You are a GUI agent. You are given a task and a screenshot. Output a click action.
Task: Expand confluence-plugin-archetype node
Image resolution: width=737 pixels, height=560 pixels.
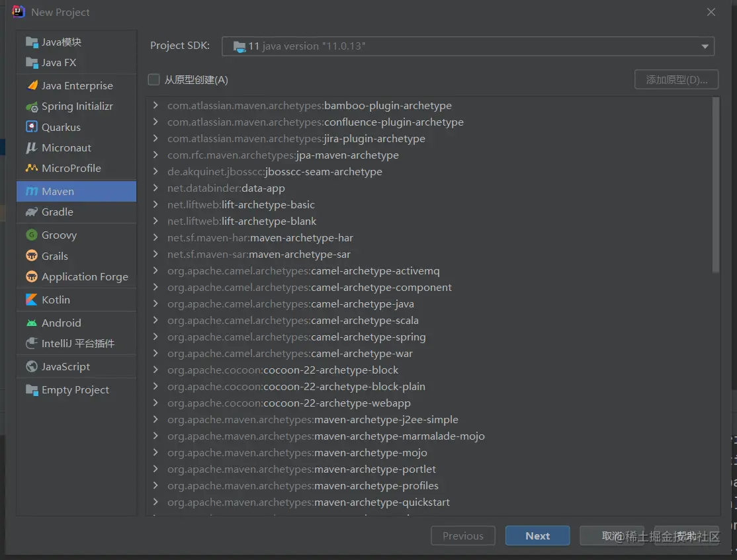pyautogui.click(x=155, y=122)
